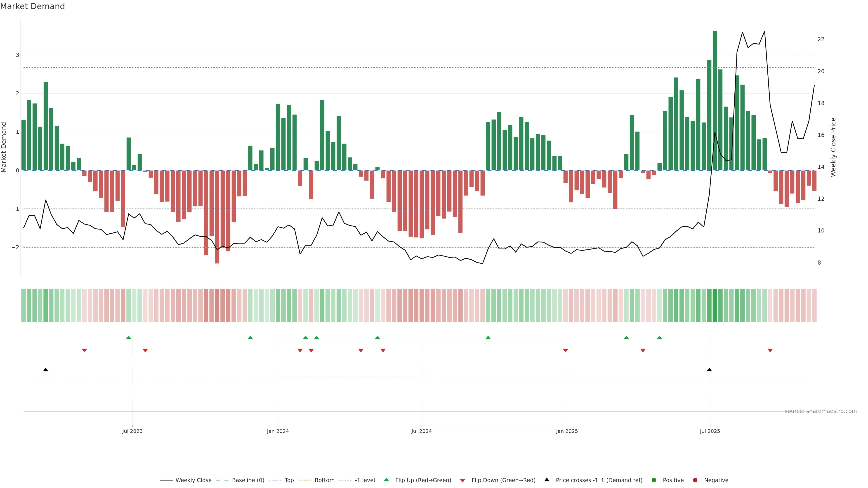
Task: Click the green Positive legend dot
Action: [x=654, y=480]
